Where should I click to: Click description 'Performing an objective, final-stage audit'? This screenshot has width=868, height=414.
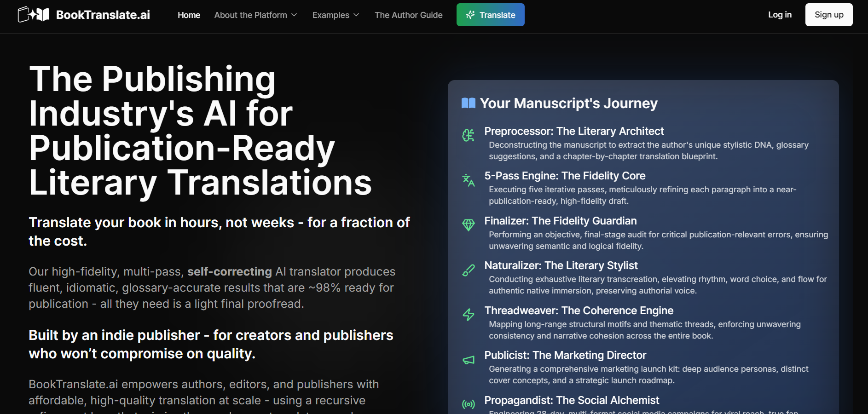pyautogui.click(x=658, y=240)
